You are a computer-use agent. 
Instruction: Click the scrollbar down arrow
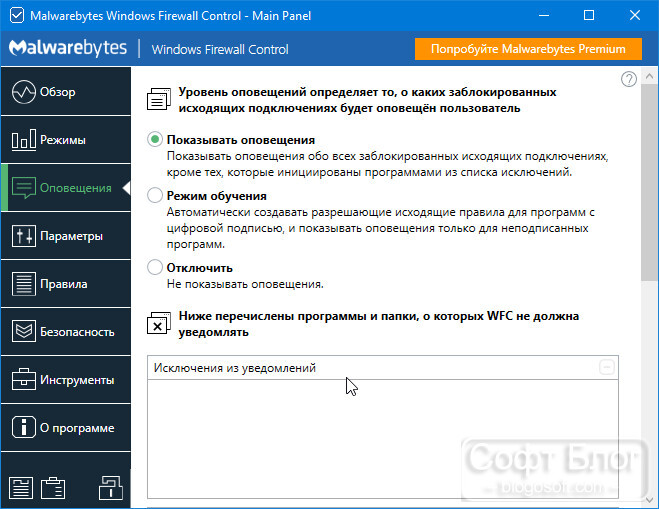pos(649,500)
